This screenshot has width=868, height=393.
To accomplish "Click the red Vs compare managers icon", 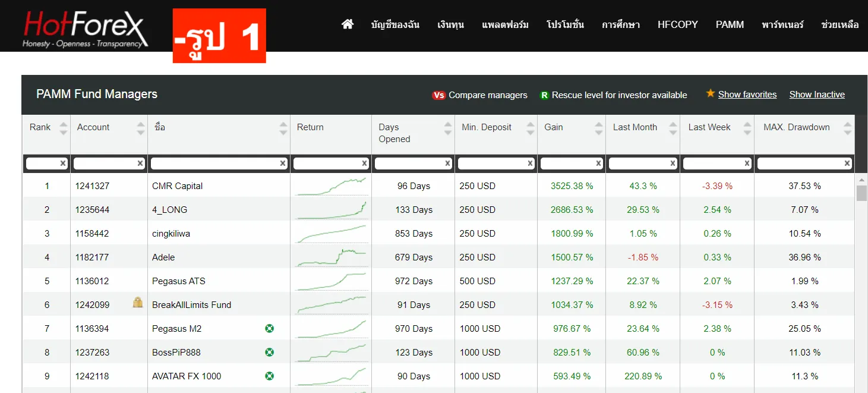I will (439, 95).
